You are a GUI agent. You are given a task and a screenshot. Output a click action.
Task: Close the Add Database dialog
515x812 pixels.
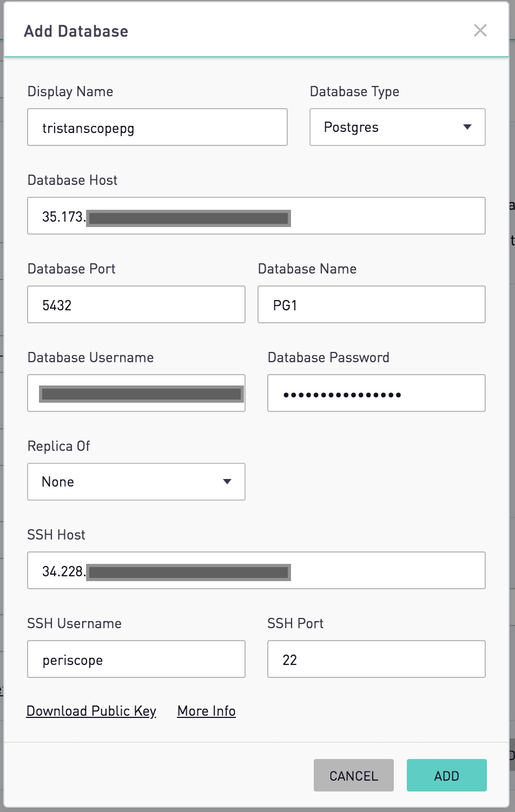coord(480,31)
